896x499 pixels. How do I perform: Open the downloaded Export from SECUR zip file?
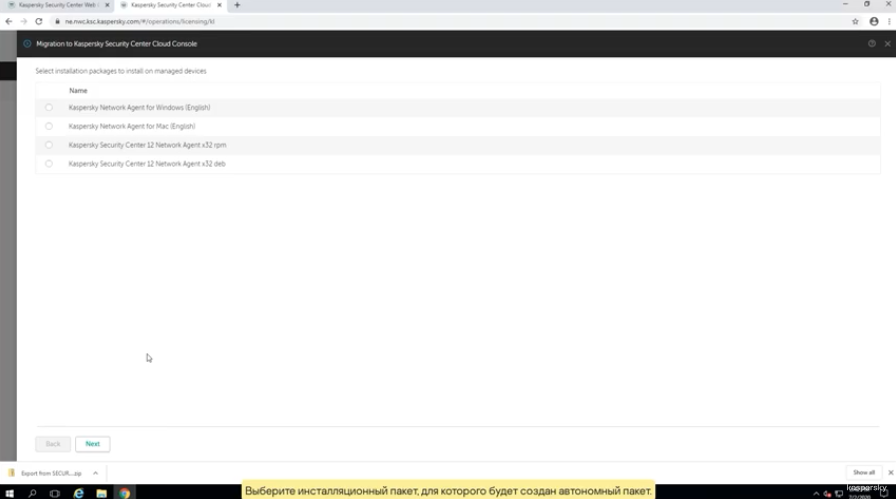click(46, 473)
